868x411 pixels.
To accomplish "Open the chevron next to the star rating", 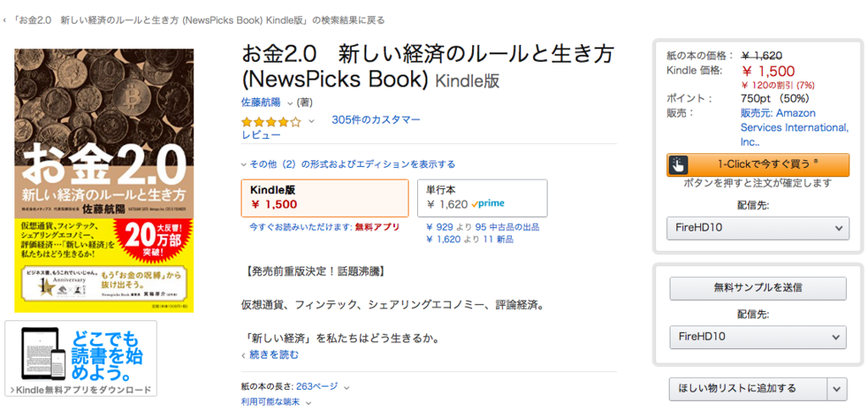I will [311, 121].
